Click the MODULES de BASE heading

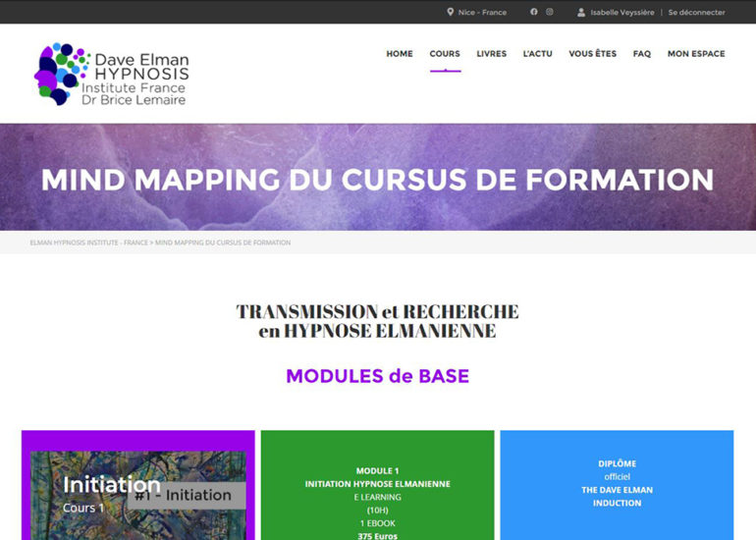pos(378,376)
